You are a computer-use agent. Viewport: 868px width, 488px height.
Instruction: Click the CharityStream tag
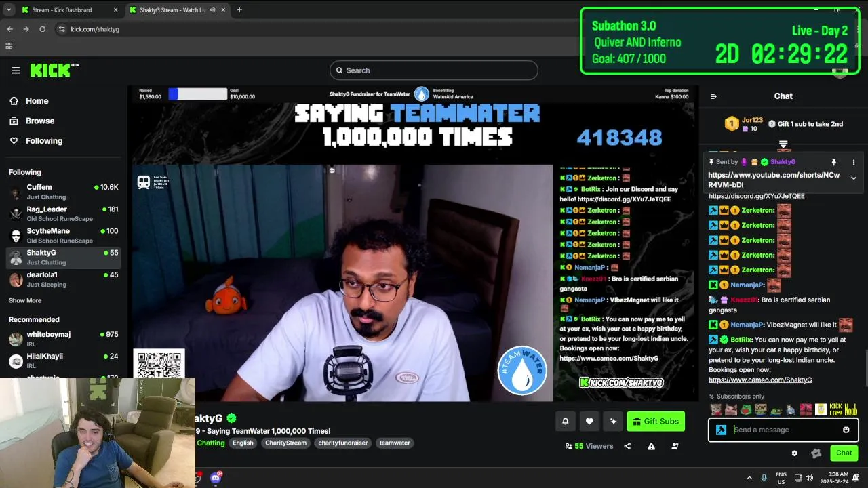pyautogui.click(x=285, y=443)
